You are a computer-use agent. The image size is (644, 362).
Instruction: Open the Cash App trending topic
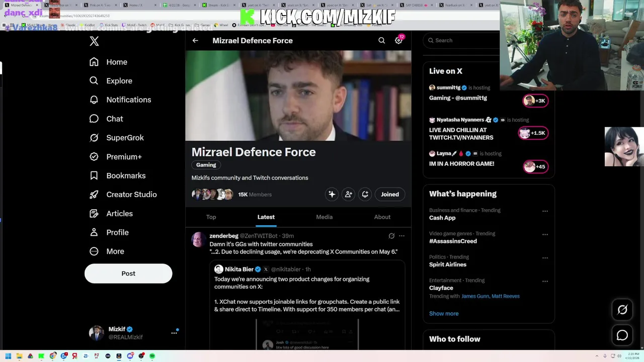(x=442, y=218)
